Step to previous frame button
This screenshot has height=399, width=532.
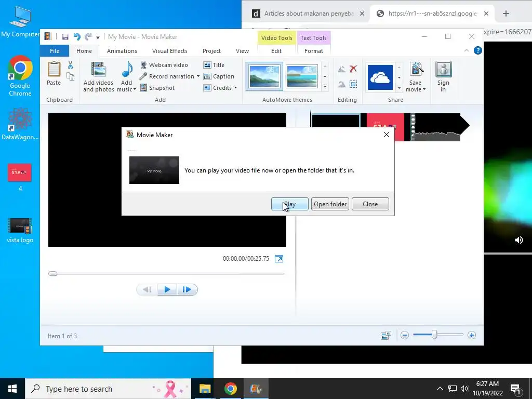click(147, 290)
